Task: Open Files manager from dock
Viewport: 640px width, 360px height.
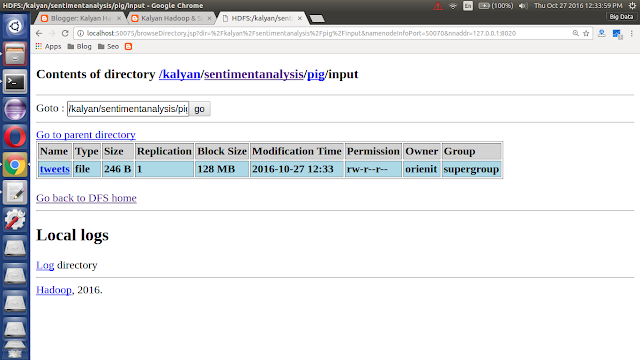Action: coord(15,54)
